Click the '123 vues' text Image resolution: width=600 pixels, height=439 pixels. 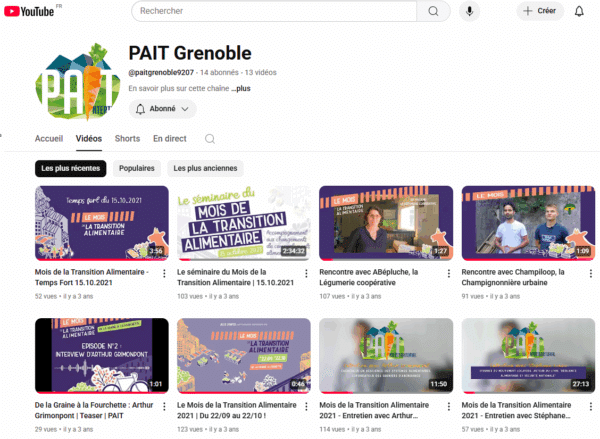190,429
